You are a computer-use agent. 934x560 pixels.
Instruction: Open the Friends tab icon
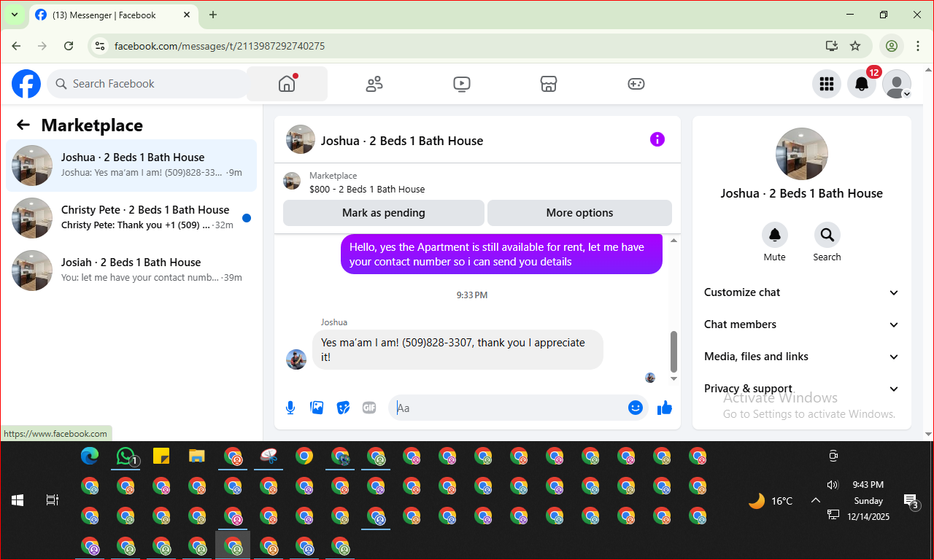[x=374, y=84]
